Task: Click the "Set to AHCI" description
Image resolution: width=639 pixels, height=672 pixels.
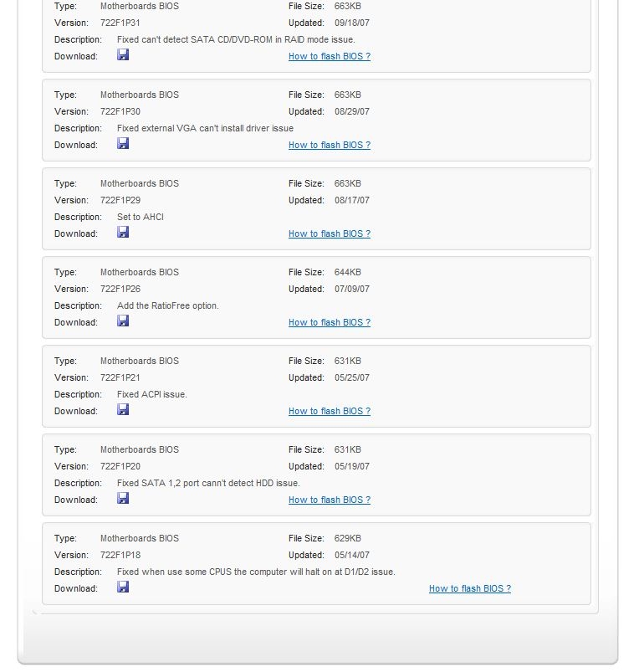Action: (x=141, y=218)
